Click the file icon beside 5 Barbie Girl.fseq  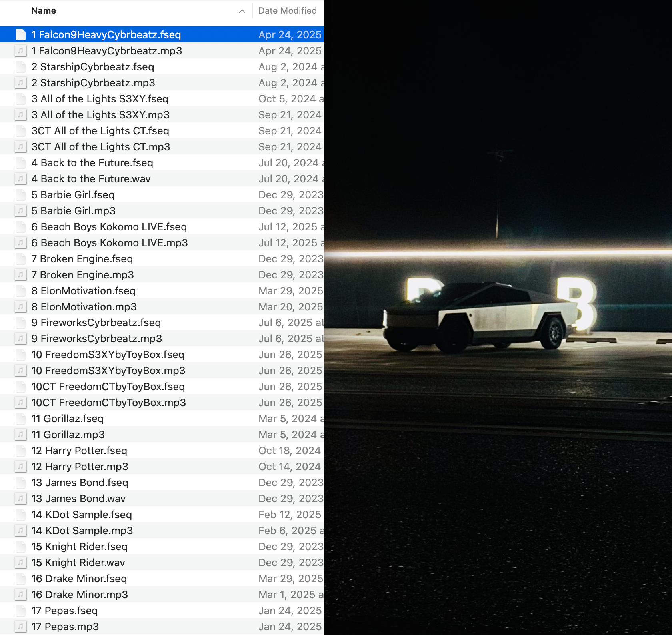21,195
